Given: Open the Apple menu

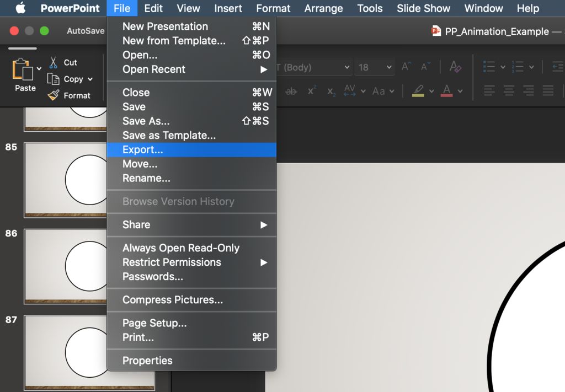Looking at the screenshot, I should [20, 8].
